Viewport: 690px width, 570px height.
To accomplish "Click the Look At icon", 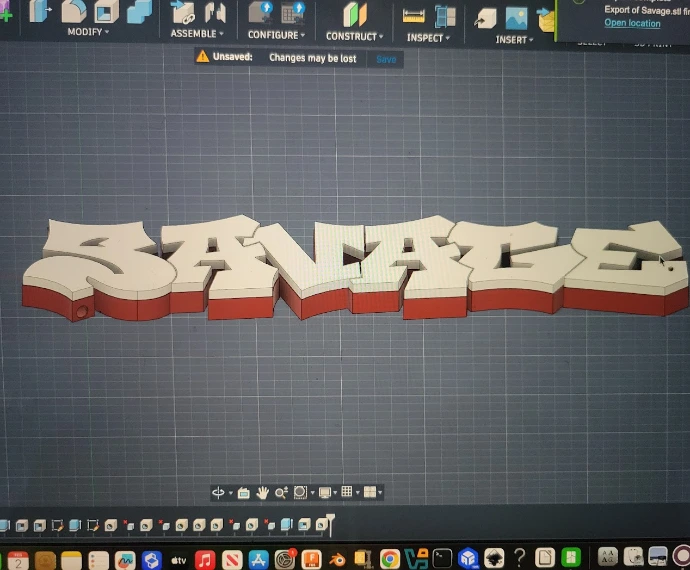I will click(245, 493).
